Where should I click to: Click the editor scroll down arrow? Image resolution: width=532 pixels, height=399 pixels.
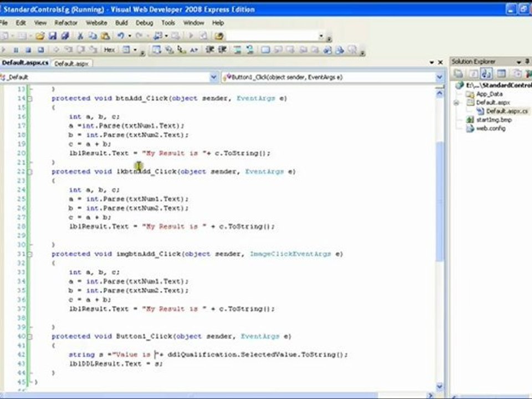coord(439,386)
